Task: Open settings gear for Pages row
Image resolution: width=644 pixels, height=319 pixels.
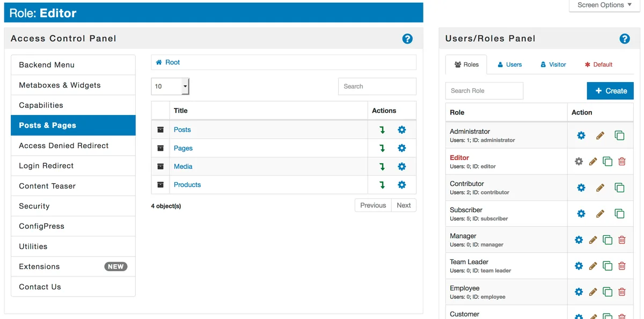Action: point(402,148)
